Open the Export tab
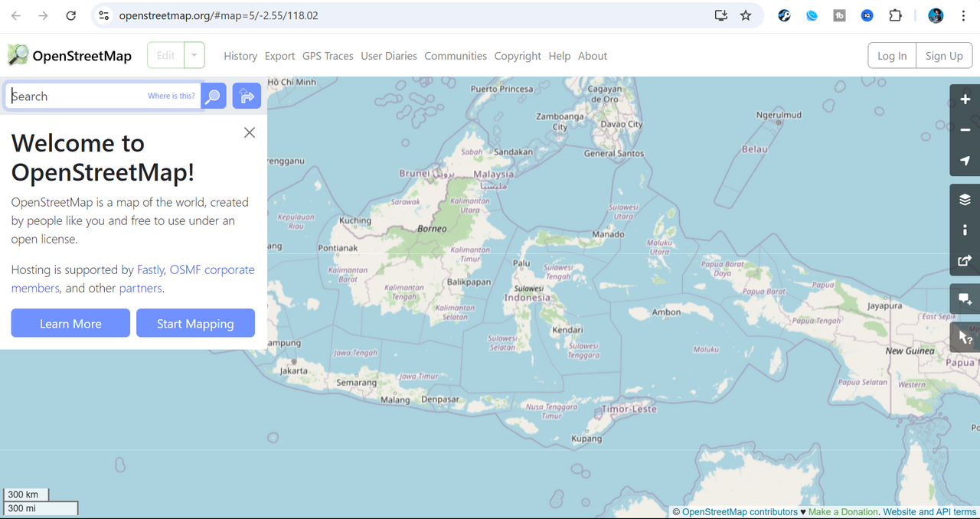Viewport: 980px width, 519px height. click(x=280, y=56)
